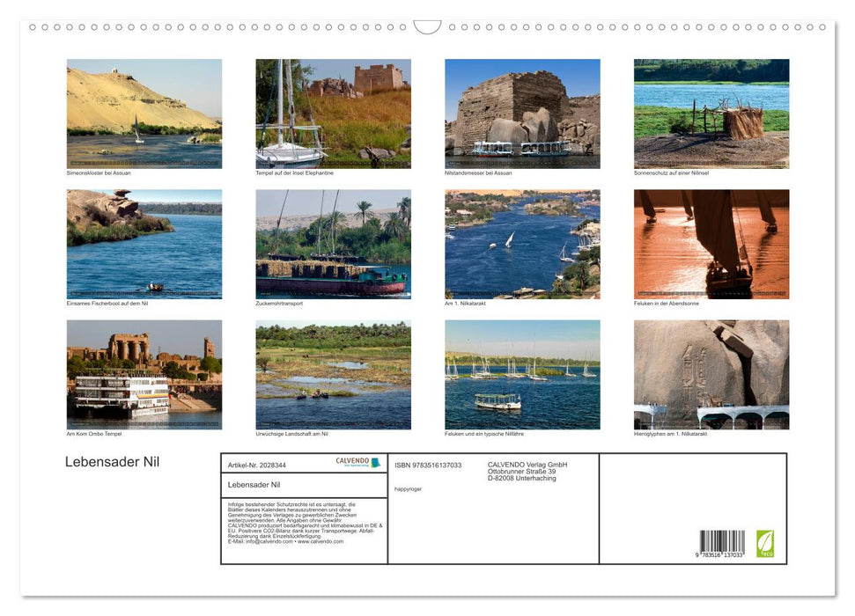View the Sonnenschutz auf einer Nilinsel picture
Image resolution: width=855 pixels, height=616 pixels.
click(x=711, y=113)
